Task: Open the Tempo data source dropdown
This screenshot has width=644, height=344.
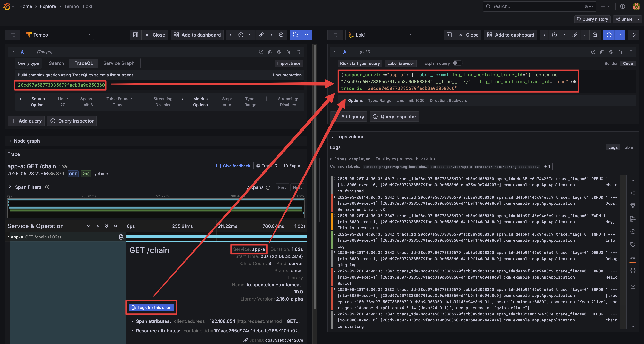Action: pos(58,35)
